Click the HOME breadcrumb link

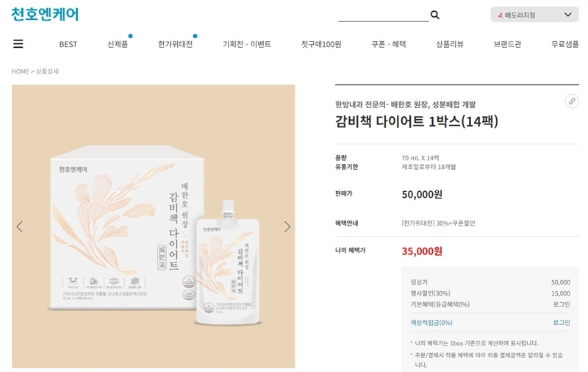pos(21,71)
